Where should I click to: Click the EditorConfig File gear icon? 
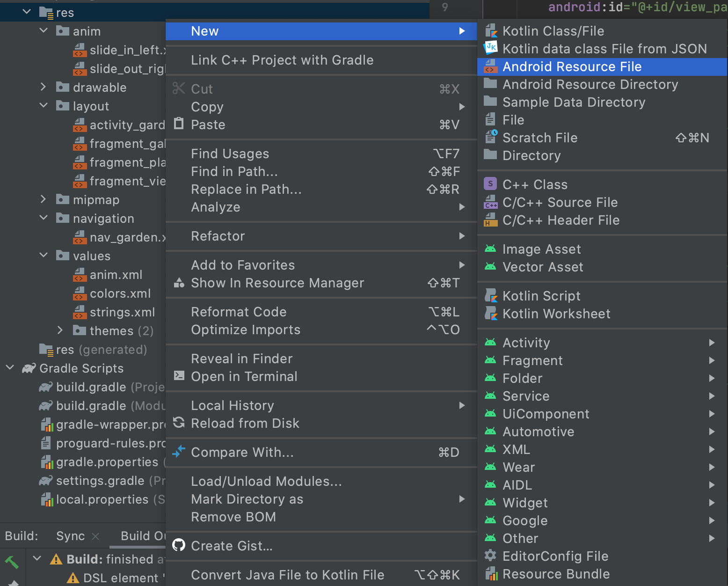490,556
